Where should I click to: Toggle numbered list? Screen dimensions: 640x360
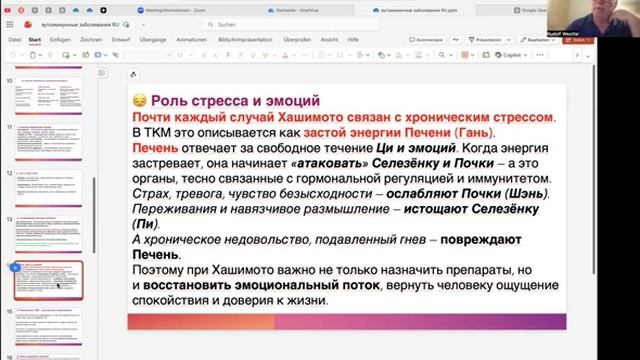(340, 55)
